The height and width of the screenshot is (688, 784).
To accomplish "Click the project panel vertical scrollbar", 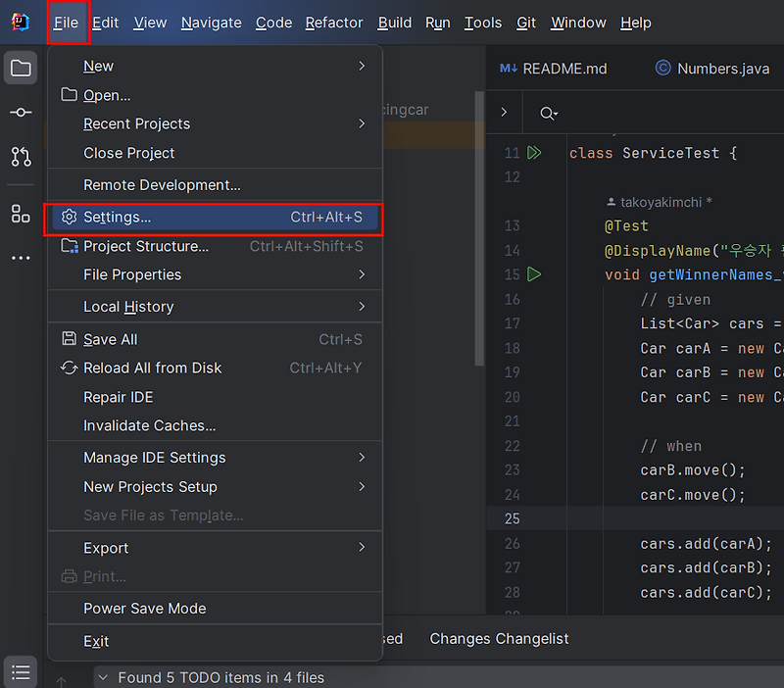I will click(x=479, y=228).
